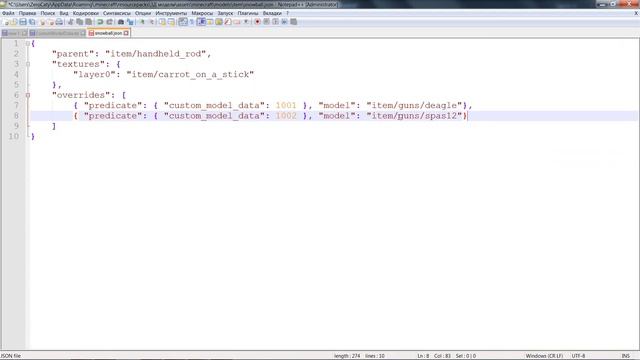
Task: Click line number 10 in margin
Action: click(x=14, y=136)
